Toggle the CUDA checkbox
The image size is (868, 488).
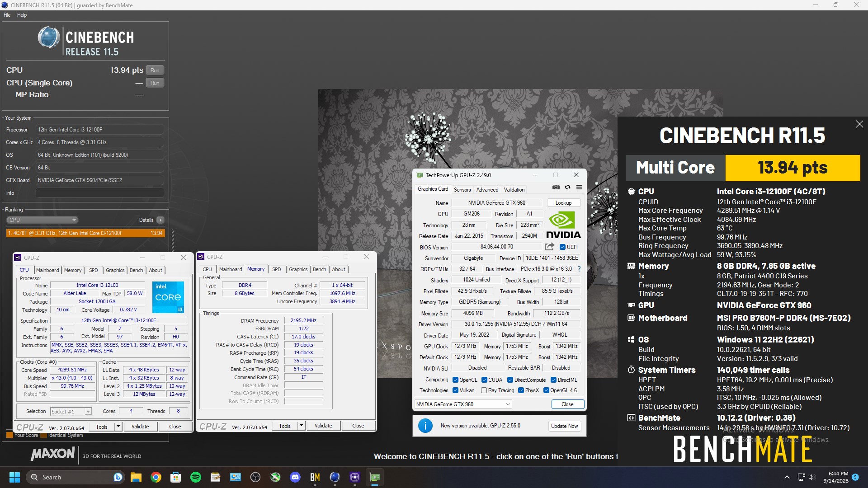pyautogui.click(x=484, y=380)
